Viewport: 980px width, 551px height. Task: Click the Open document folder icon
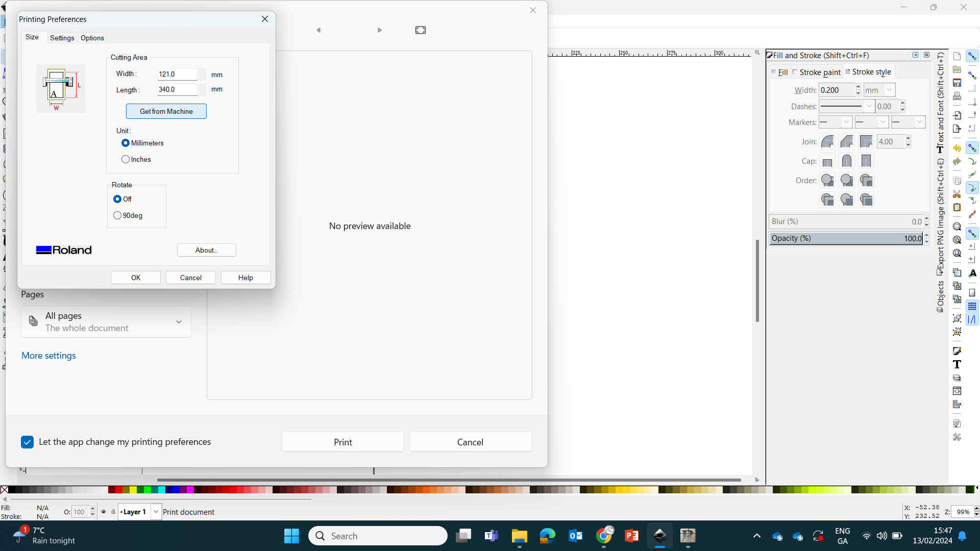tap(957, 69)
